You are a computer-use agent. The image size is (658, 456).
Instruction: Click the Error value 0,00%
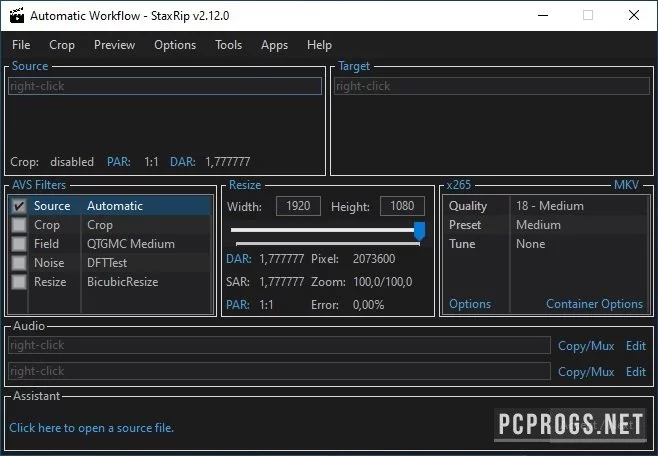(368, 305)
